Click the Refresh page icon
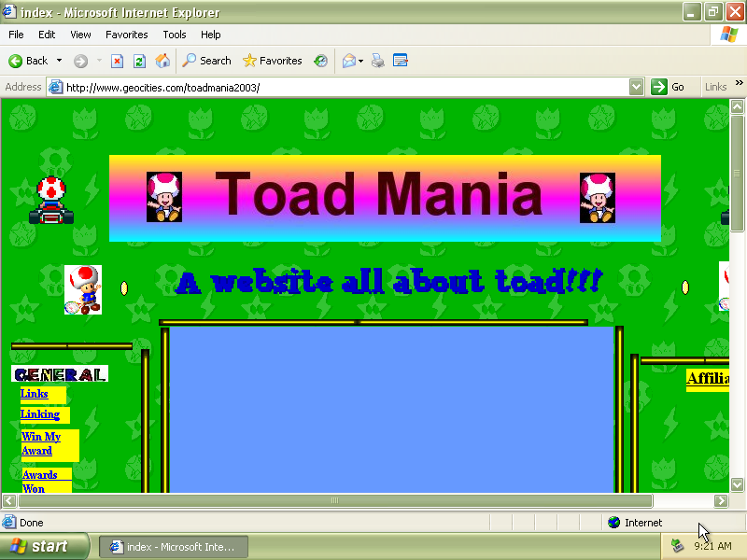The image size is (747, 560). 139,61
